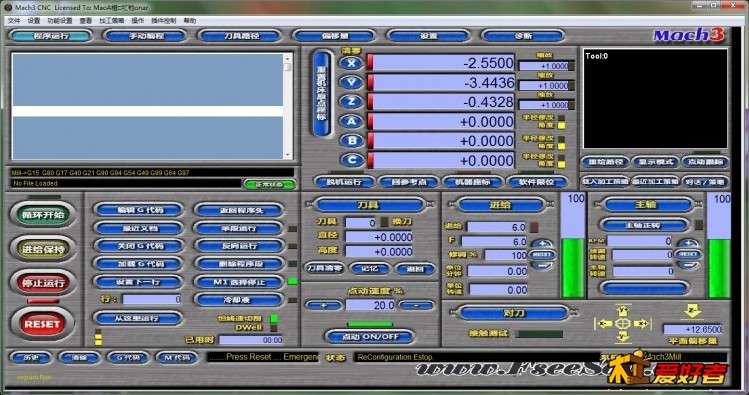
Task: Toggle 删除程序段 block delete
Action: coord(239,264)
